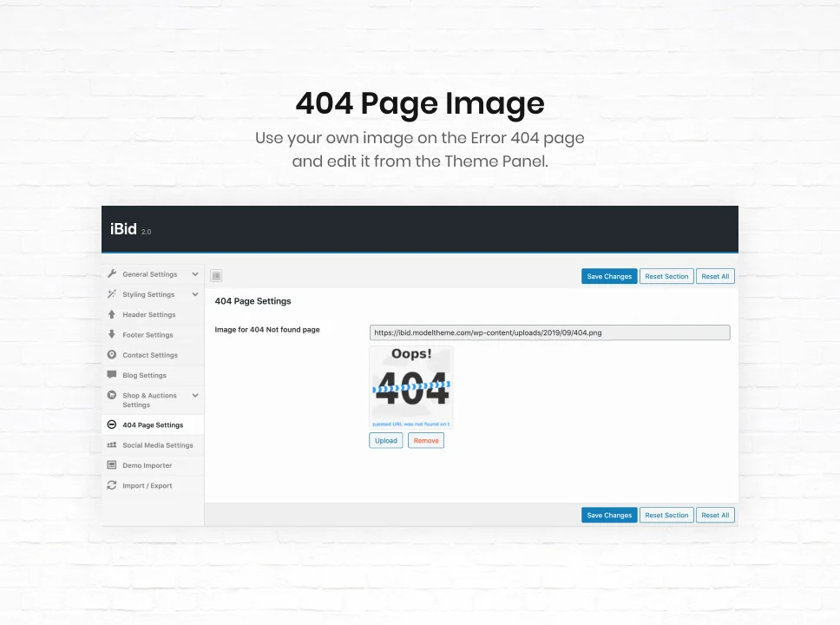Select the location pin icon beside Contact Settings

click(x=112, y=354)
